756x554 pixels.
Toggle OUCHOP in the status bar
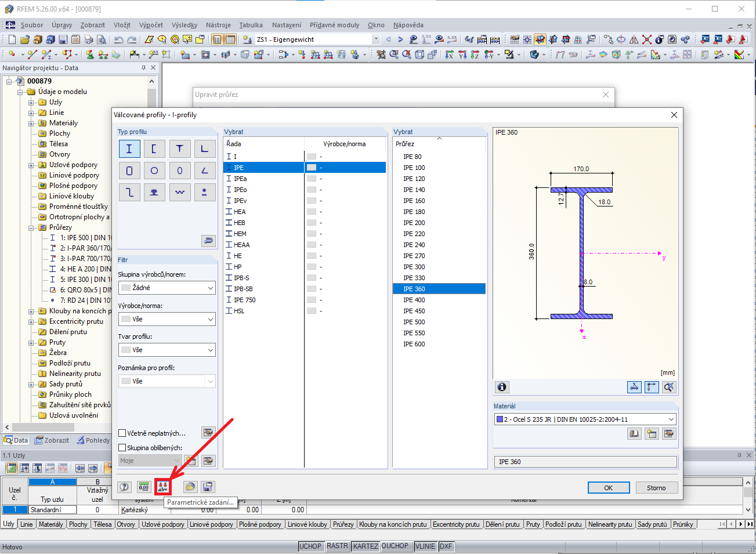395,546
